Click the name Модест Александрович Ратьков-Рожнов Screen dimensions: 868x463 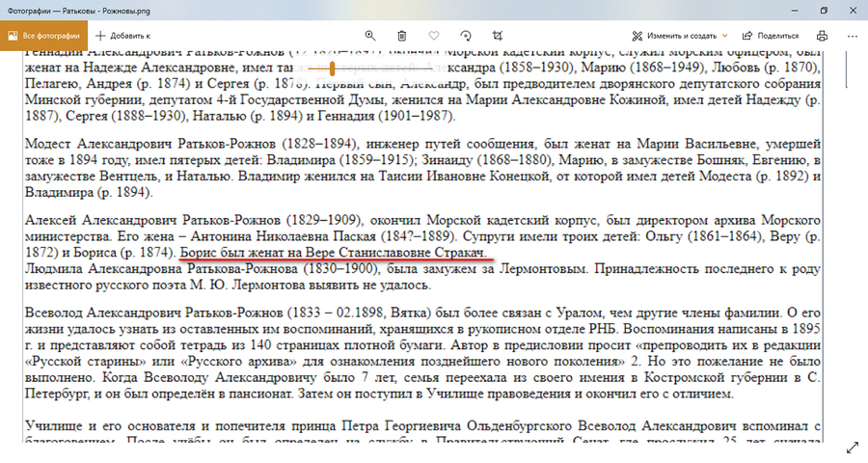(150, 144)
